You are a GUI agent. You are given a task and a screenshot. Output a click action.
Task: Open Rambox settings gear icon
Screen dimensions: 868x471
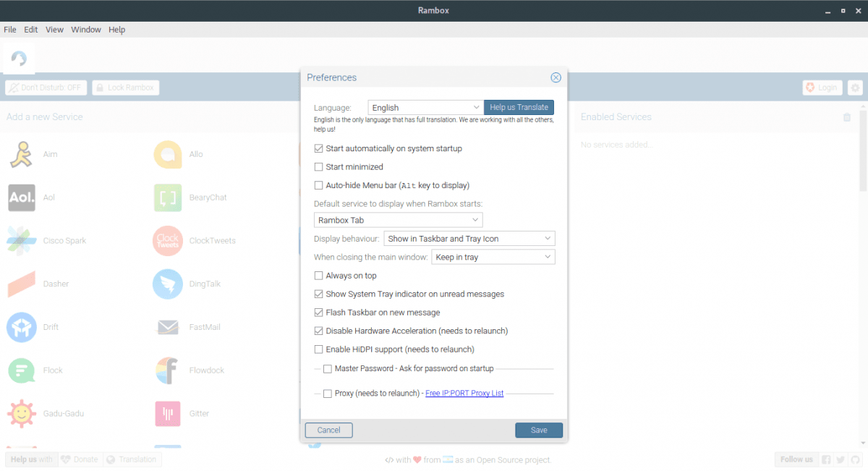point(855,88)
